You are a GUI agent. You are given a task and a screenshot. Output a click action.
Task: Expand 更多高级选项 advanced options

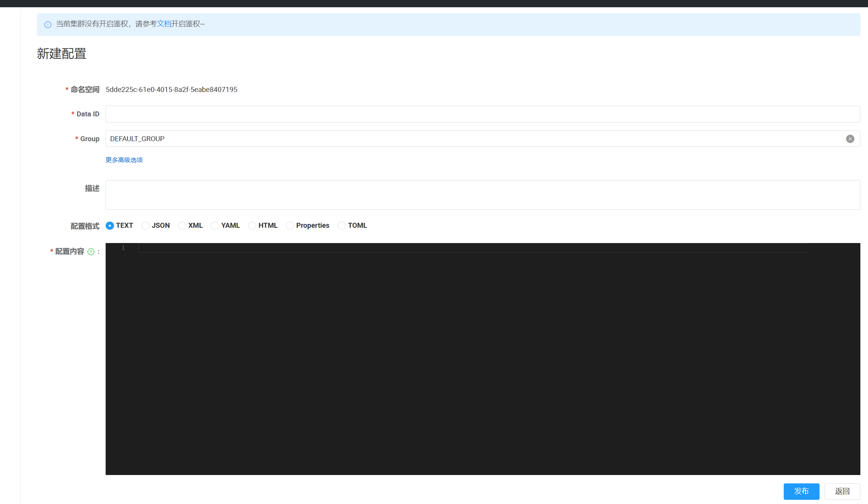[x=124, y=160]
